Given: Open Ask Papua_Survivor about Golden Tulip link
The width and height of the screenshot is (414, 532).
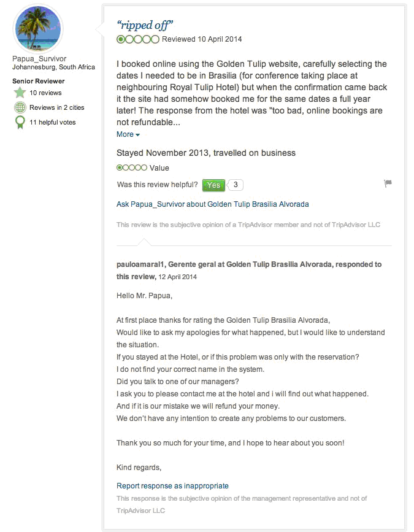Looking at the screenshot, I should 212,204.
